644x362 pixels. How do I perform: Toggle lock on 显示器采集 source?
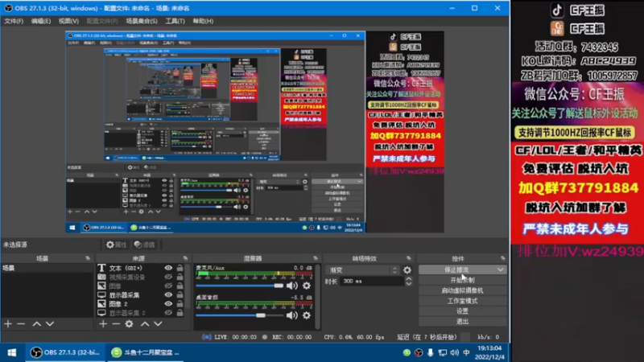pyautogui.click(x=180, y=294)
